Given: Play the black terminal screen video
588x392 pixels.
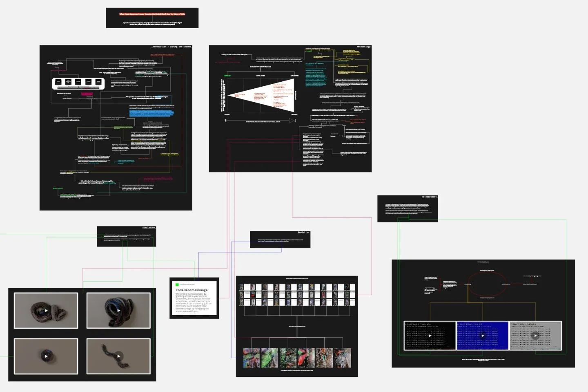Looking at the screenshot, I should (430, 336).
